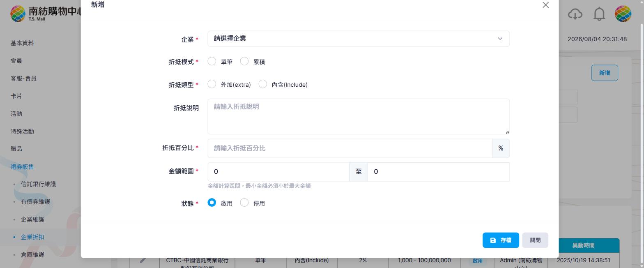Click the edit pencil icon in CTBC row

point(143,260)
